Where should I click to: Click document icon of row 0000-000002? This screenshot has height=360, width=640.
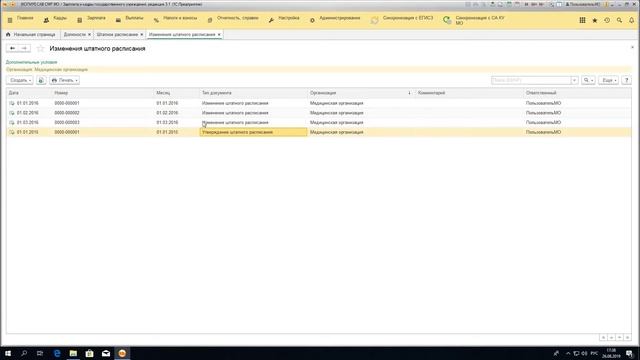coord(11,113)
